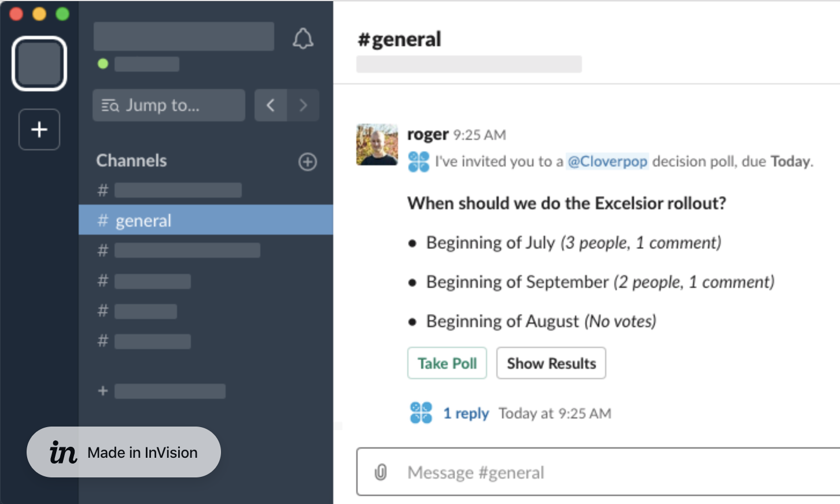Click Show Results for the poll
Viewport: 840px width, 504px height.
point(551,363)
